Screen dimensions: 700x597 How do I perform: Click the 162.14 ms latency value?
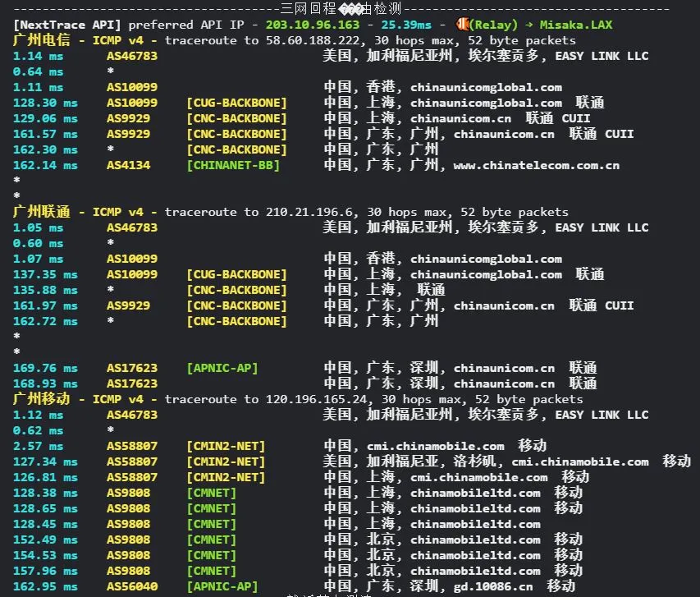click(x=45, y=165)
